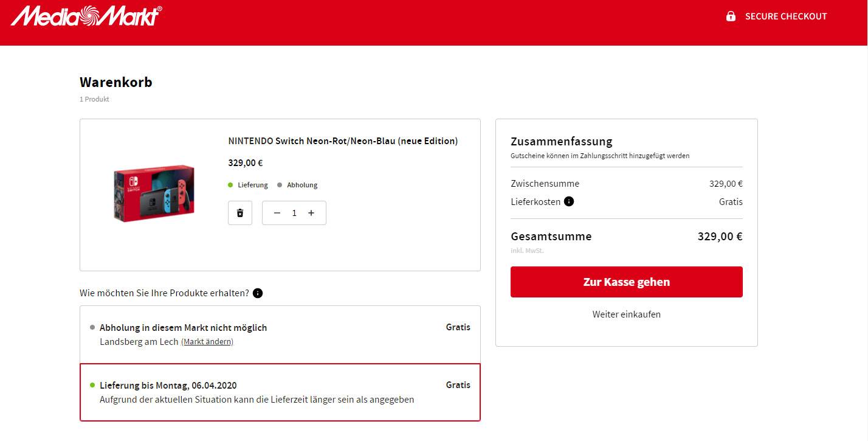868x441 pixels.
Task: Open info icon next to Lieferkosten
Action: coord(569,201)
